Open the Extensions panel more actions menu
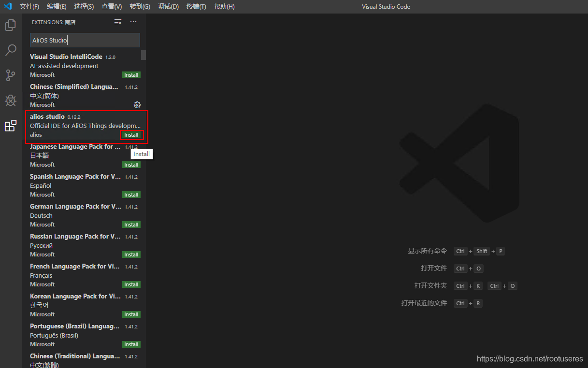Image resolution: width=588 pixels, height=368 pixels. pyautogui.click(x=133, y=22)
